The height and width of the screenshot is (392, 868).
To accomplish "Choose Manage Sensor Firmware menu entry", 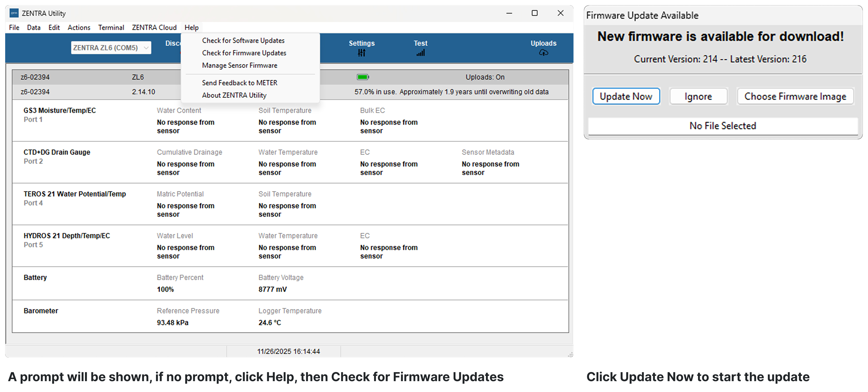I will point(239,65).
